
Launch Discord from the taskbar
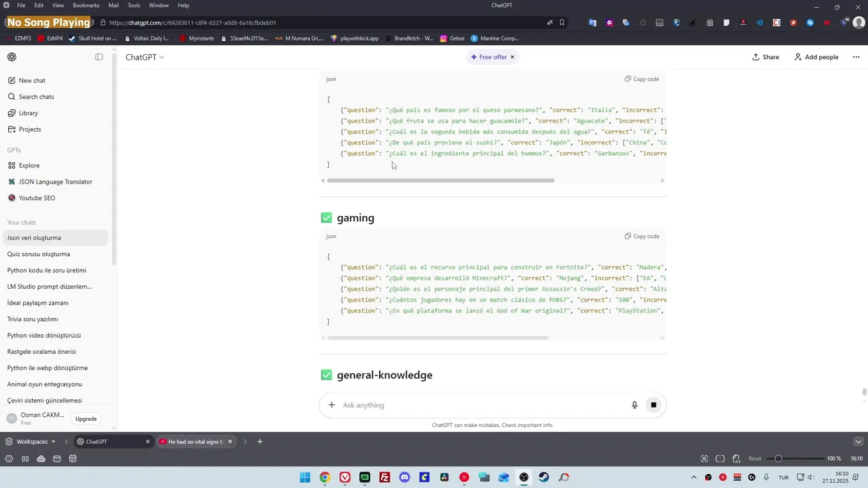coord(405,477)
